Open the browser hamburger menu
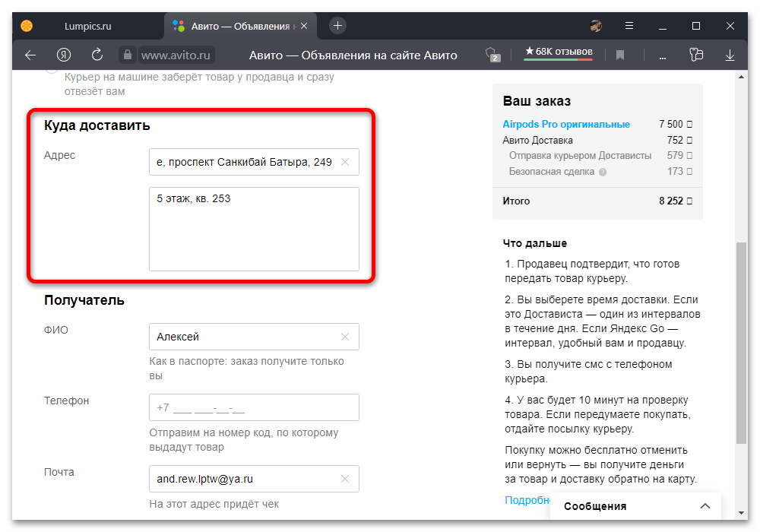The height and width of the screenshot is (532, 760). [x=629, y=26]
